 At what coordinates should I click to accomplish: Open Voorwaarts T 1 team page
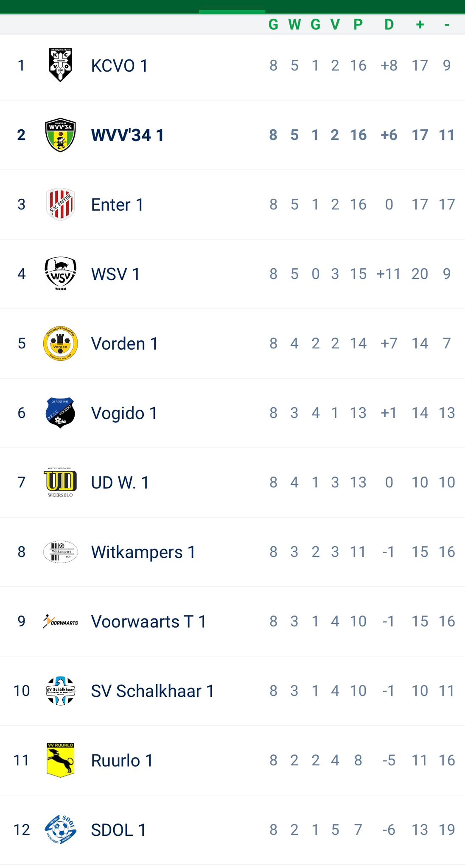point(148,622)
